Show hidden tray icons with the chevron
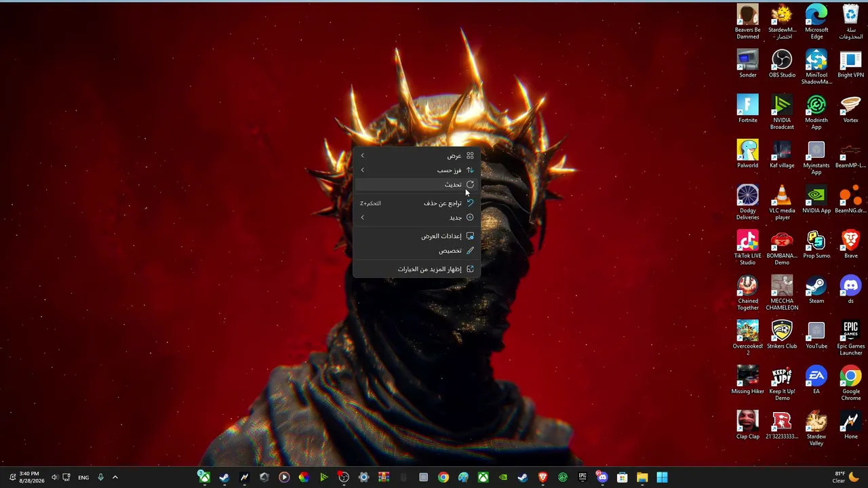Viewport: 868px width, 488px height. [x=115, y=477]
